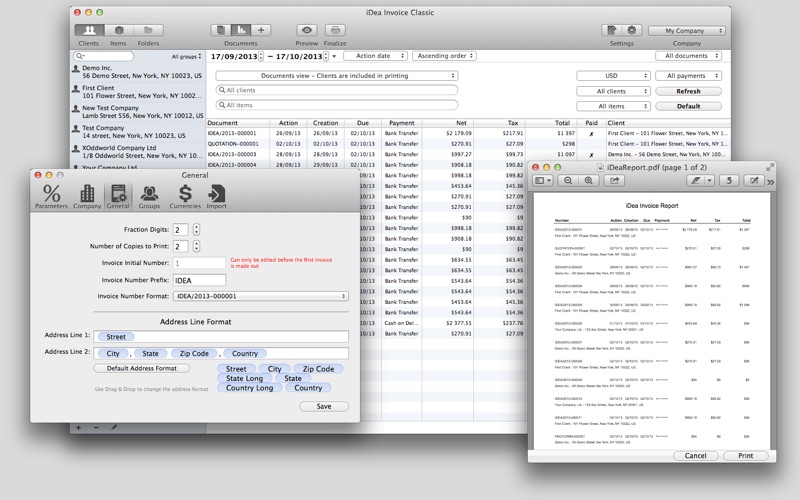Click the client search box in the sidebar

[x=104, y=56]
